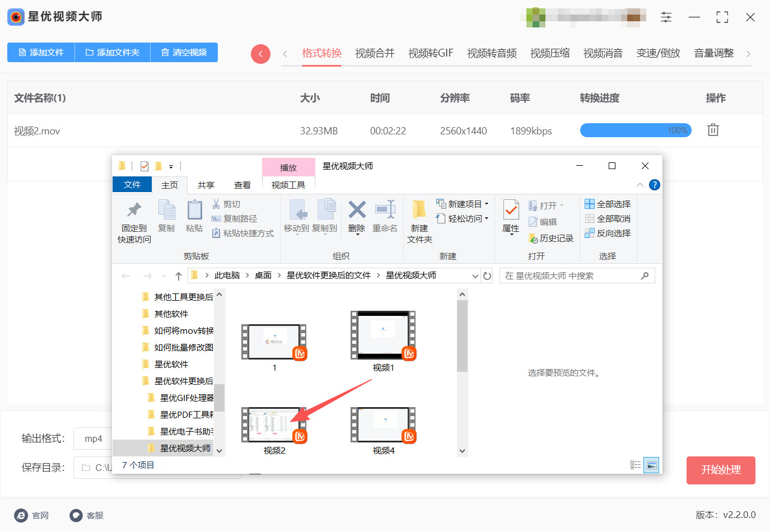
Task: Switch Explorer to large icons view
Action: [x=651, y=465]
